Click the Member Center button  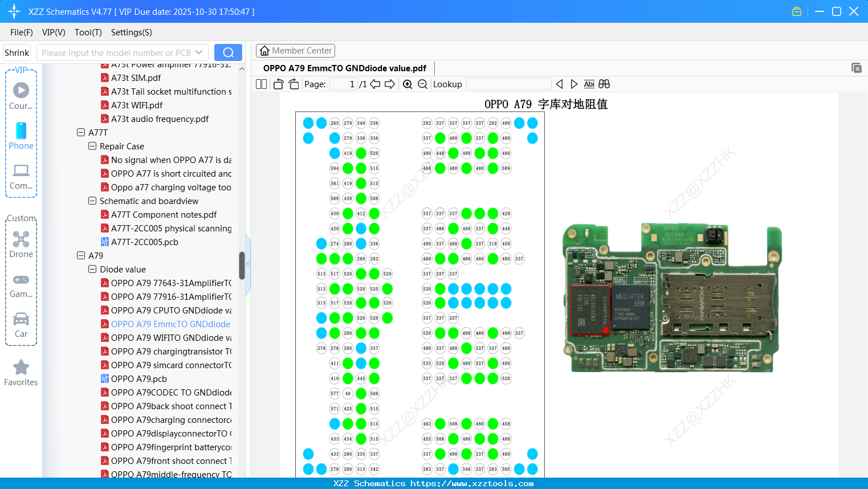point(295,51)
